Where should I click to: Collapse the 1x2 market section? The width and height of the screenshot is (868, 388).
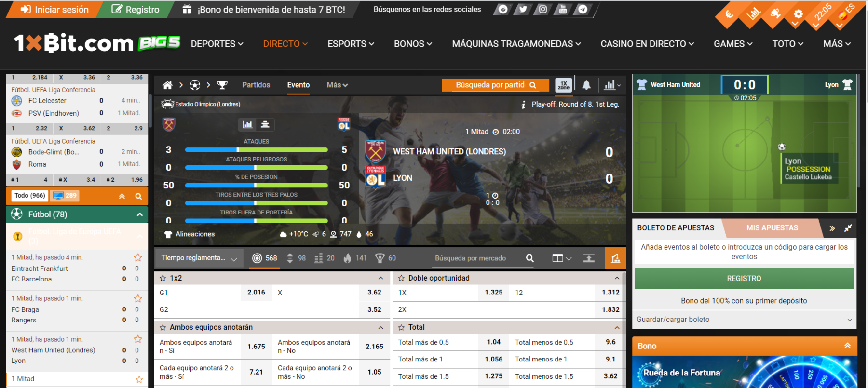[381, 278]
